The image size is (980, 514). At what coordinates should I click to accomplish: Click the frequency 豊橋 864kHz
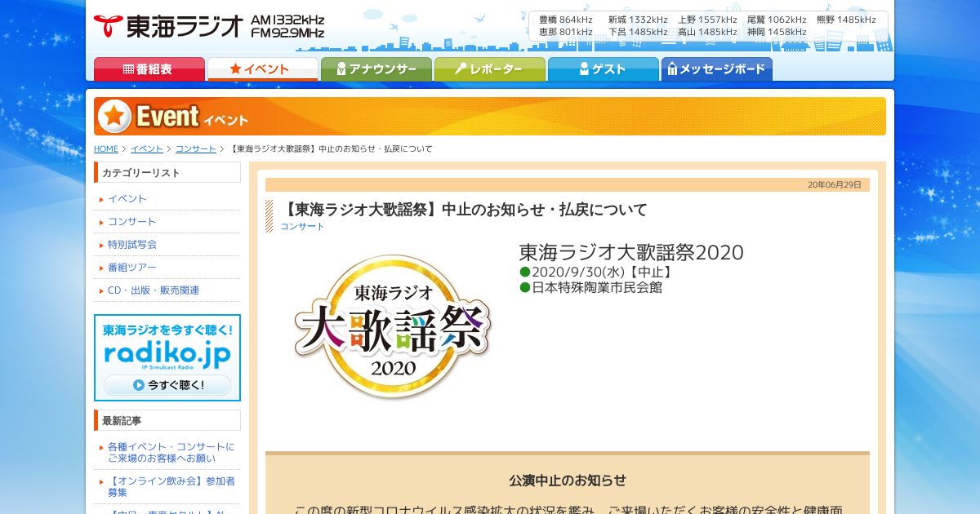click(566, 20)
